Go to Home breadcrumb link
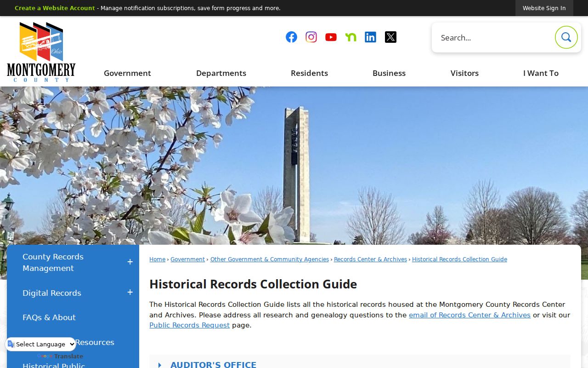588x368 pixels. (x=157, y=259)
